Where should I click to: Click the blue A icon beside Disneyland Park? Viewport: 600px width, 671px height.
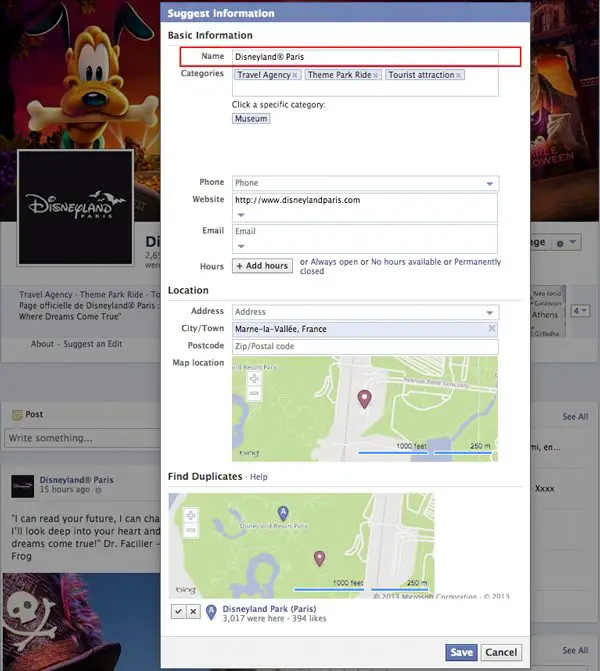[x=211, y=612]
